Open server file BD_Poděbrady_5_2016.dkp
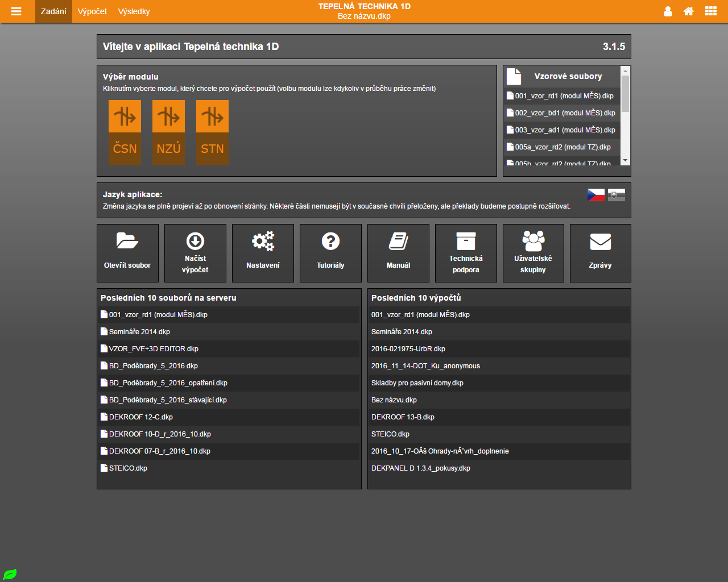 (229, 366)
